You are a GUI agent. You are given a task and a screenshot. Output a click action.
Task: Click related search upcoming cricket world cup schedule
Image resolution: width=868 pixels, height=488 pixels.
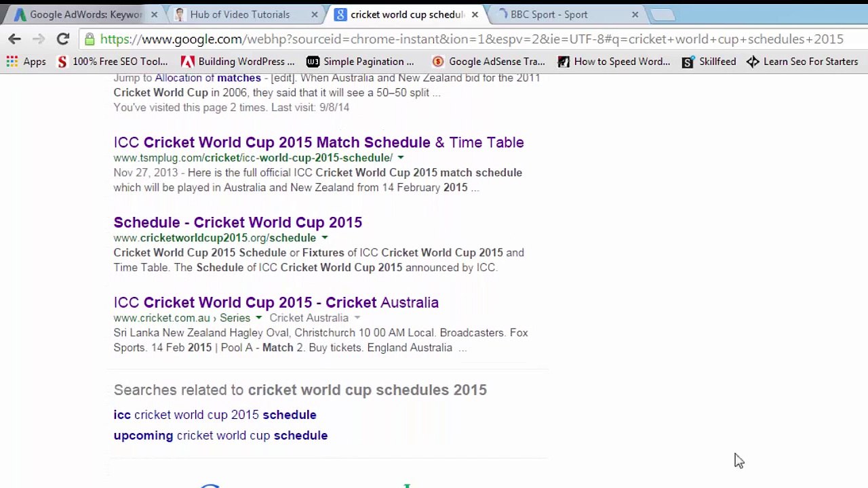[x=220, y=436]
